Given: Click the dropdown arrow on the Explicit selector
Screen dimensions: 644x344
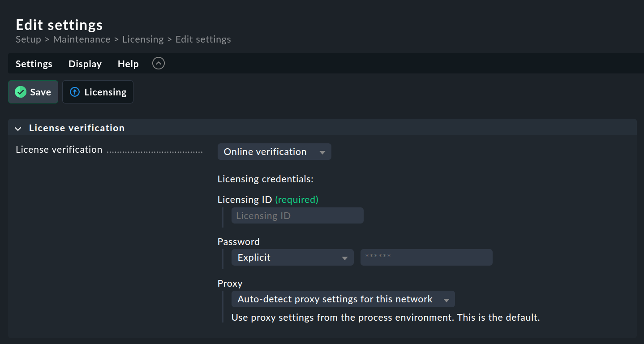Looking at the screenshot, I should [x=345, y=257].
